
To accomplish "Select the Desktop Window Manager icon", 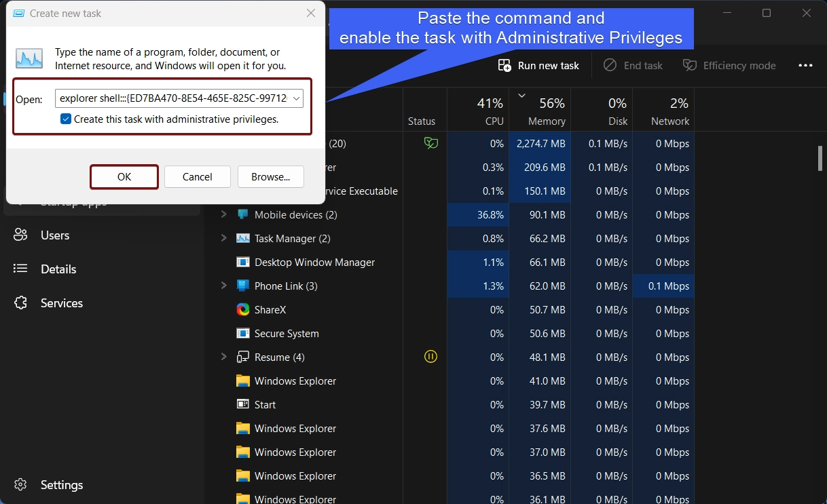I will [243, 262].
